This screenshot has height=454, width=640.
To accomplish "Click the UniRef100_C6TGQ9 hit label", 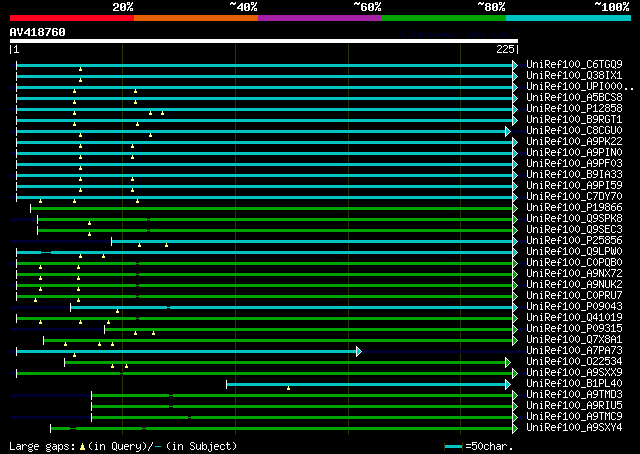I will coord(574,65).
